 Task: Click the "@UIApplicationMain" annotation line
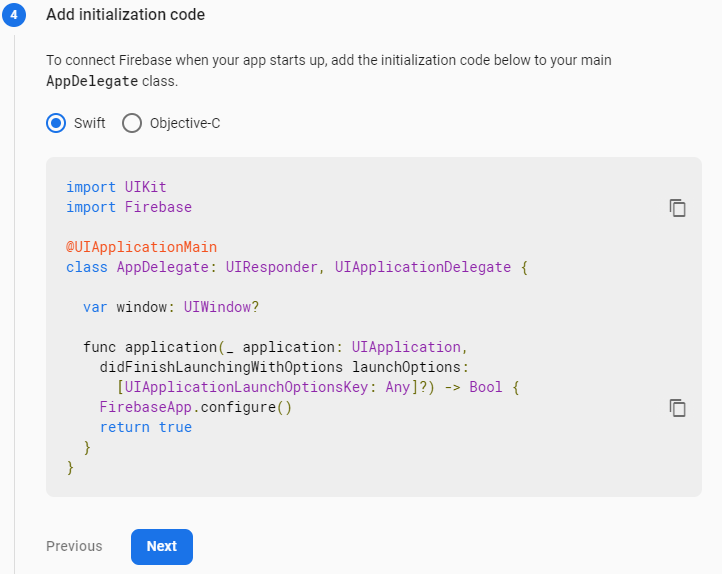141,247
